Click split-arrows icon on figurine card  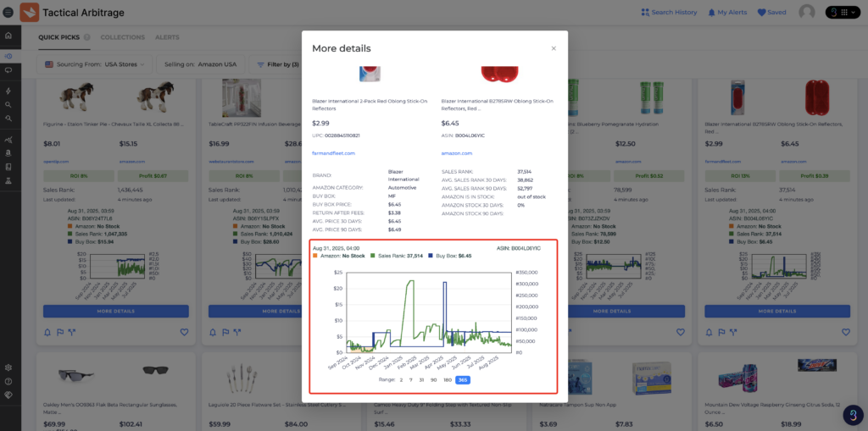[x=72, y=332]
